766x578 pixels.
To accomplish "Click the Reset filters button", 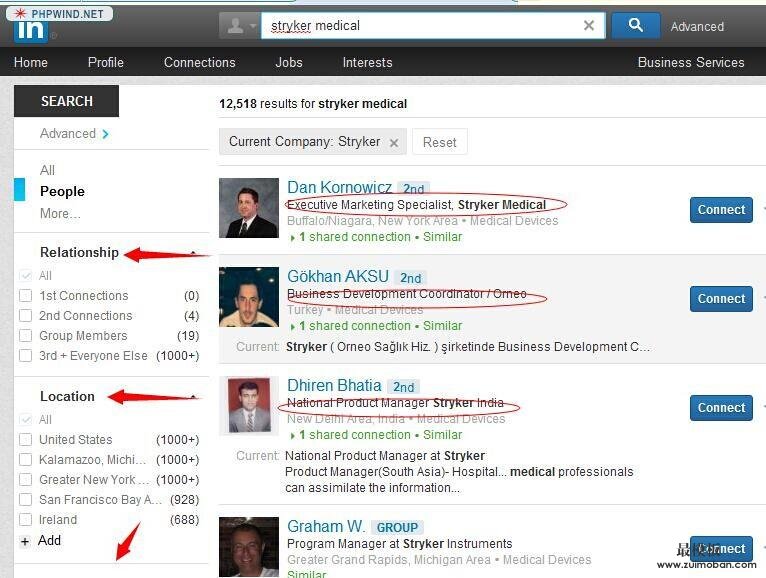I will point(440,142).
